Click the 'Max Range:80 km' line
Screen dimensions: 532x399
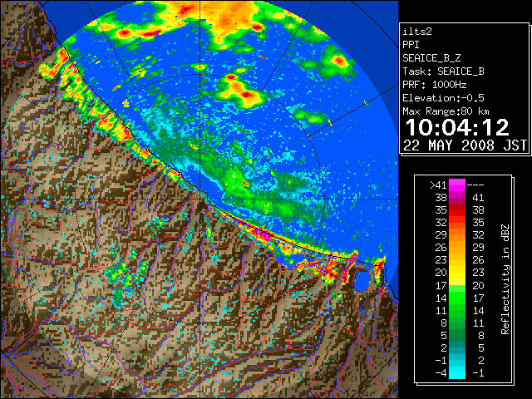[x=446, y=111]
